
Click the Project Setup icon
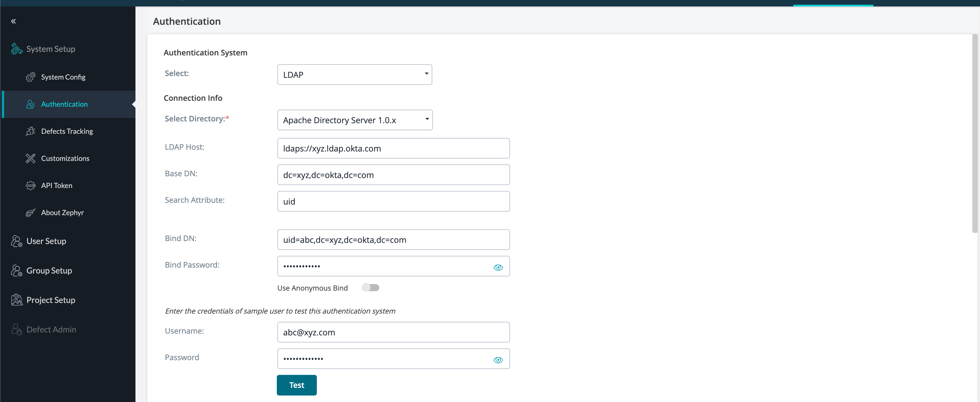tap(16, 300)
